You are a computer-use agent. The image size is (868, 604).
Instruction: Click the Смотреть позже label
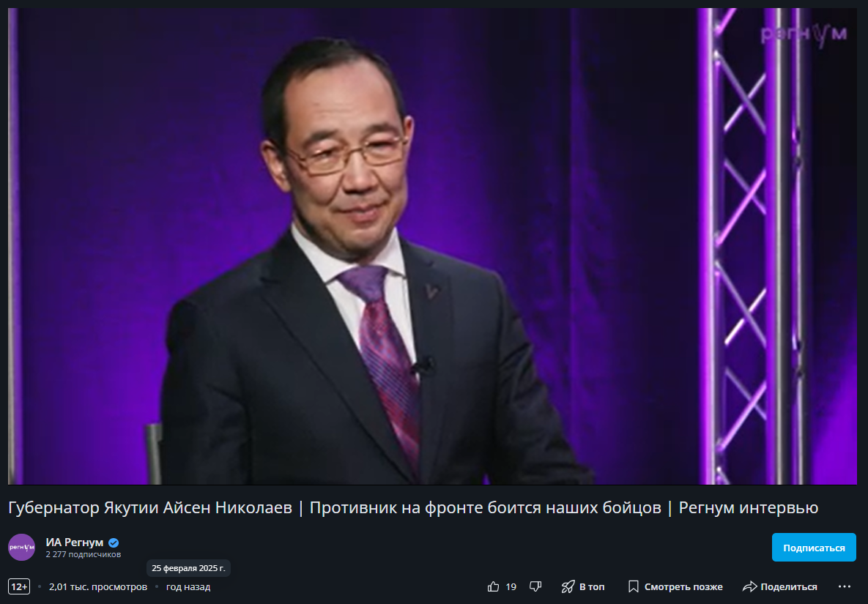pyautogui.click(x=683, y=587)
